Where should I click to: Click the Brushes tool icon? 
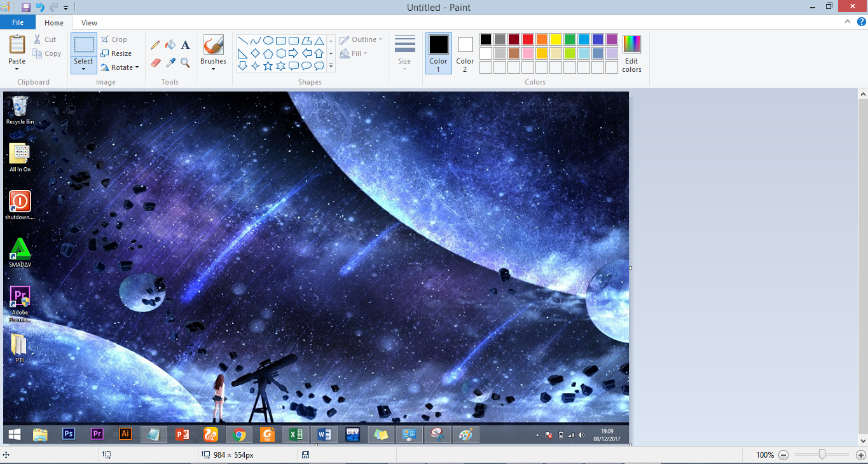click(213, 45)
